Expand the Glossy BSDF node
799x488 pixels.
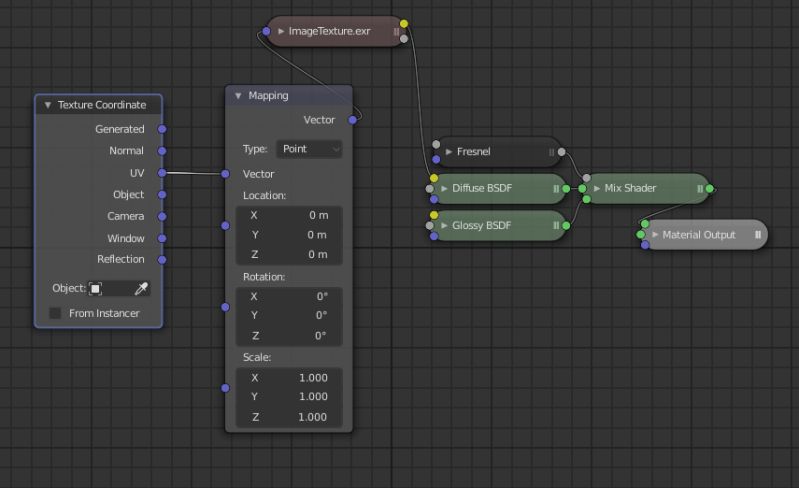click(444, 225)
